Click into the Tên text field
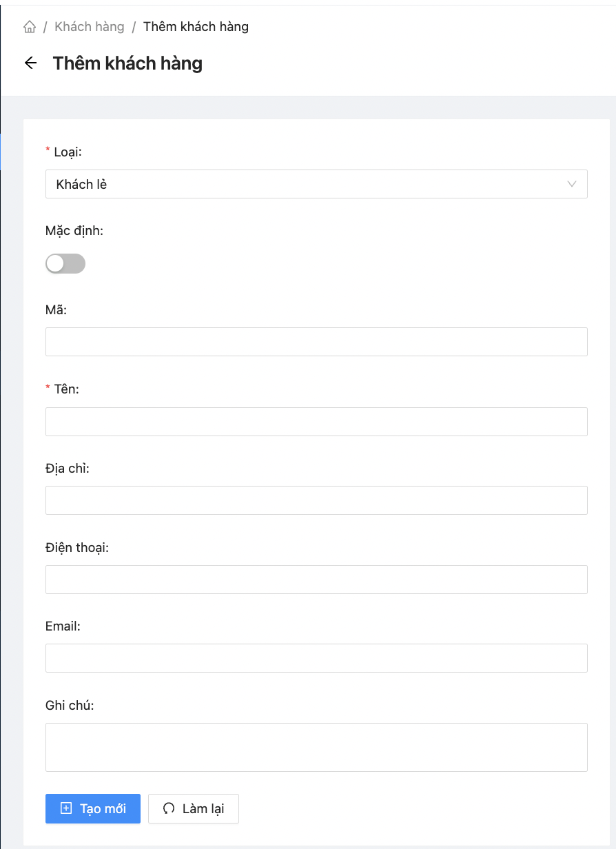 click(316, 422)
